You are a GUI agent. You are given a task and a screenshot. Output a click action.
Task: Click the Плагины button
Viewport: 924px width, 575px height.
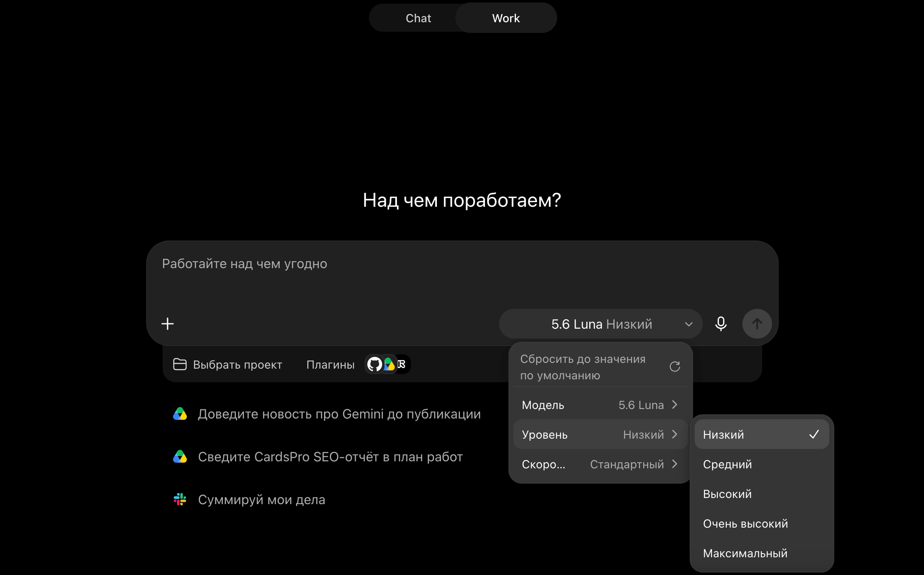pyautogui.click(x=330, y=365)
